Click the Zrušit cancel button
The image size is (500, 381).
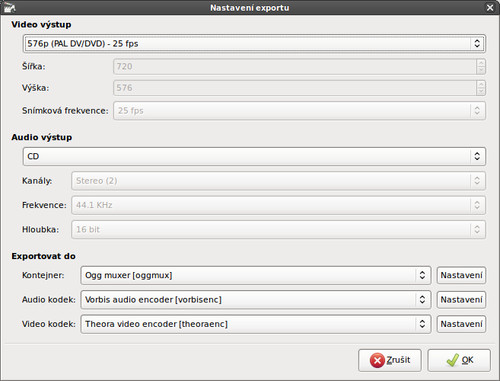click(390, 360)
